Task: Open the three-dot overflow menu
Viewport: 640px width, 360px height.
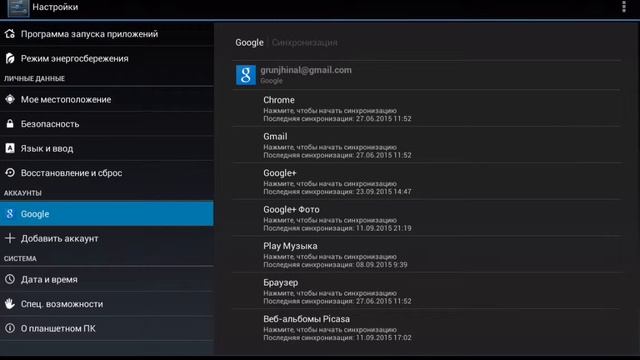Action: 624,7
